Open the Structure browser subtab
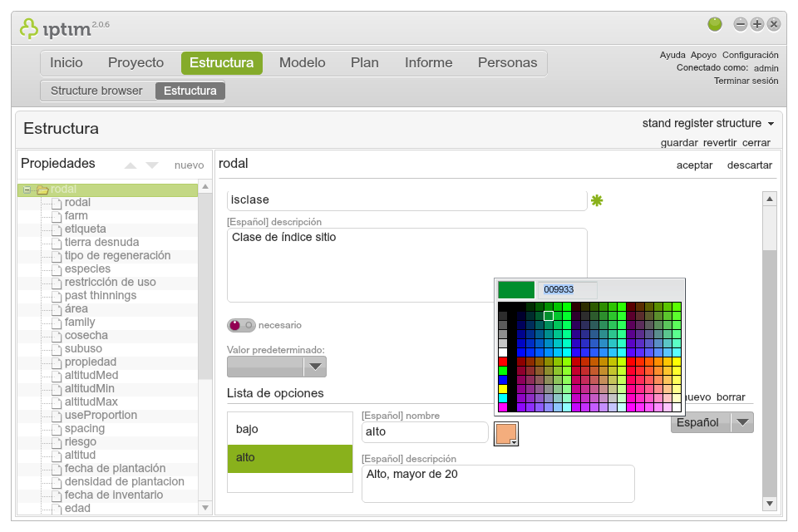The image size is (798, 532). coord(96,91)
